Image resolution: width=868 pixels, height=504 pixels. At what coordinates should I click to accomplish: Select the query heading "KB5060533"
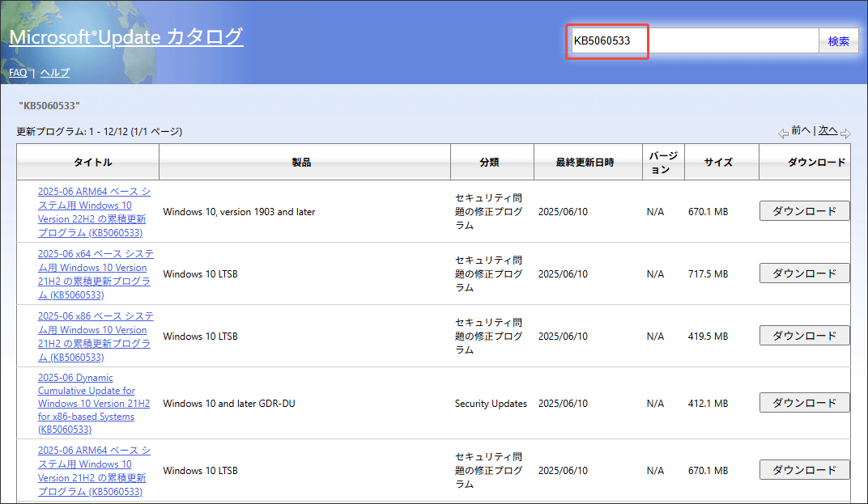click(49, 106)
